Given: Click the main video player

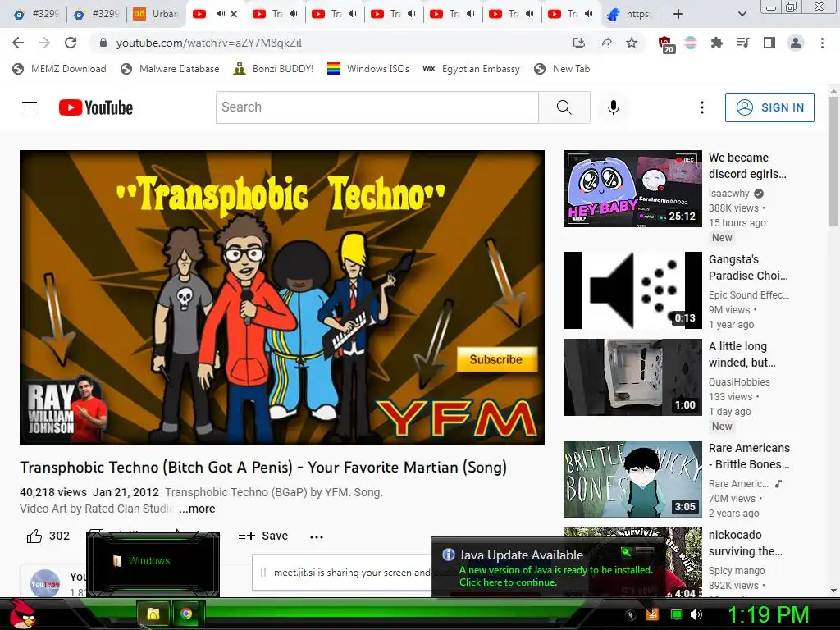Looking at the screenshot, I should 282,297.
